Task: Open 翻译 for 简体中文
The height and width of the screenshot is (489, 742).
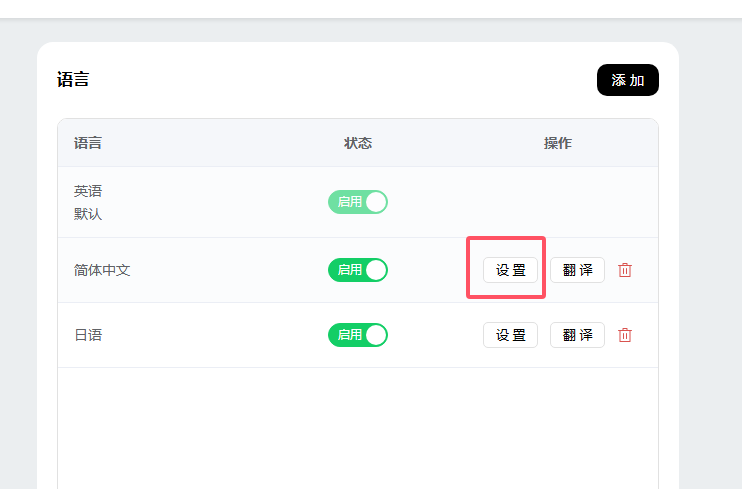Action: click(577, 270)
